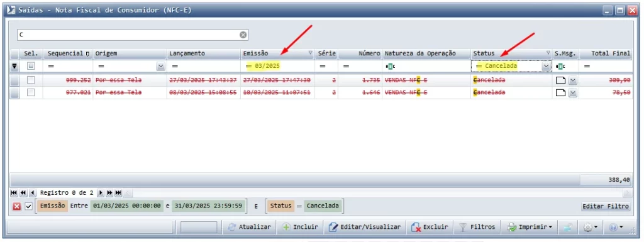This screenshot has width=644, height=242.
Task: Go to the previous record
Action: pyautogui.click(x=32, y=193)
